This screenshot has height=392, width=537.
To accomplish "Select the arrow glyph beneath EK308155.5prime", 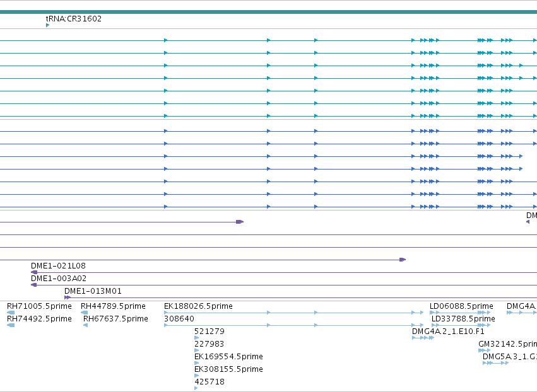I will click(197, 376).
